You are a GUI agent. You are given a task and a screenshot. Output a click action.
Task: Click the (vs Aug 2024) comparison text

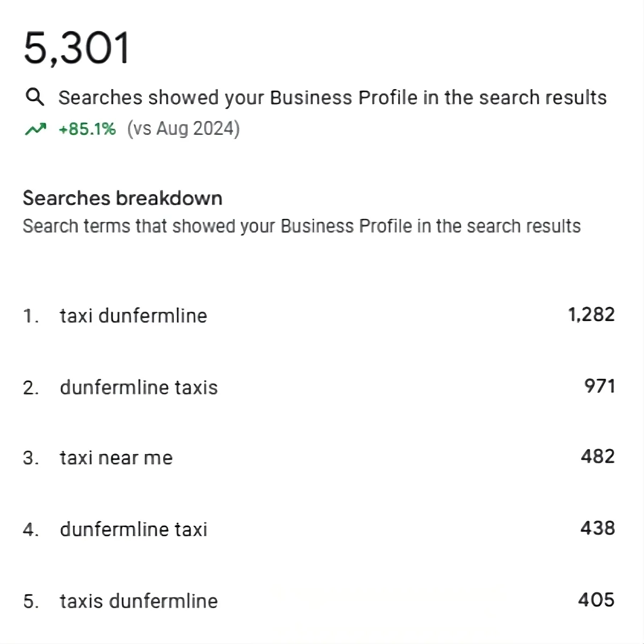tap(183, 129)
